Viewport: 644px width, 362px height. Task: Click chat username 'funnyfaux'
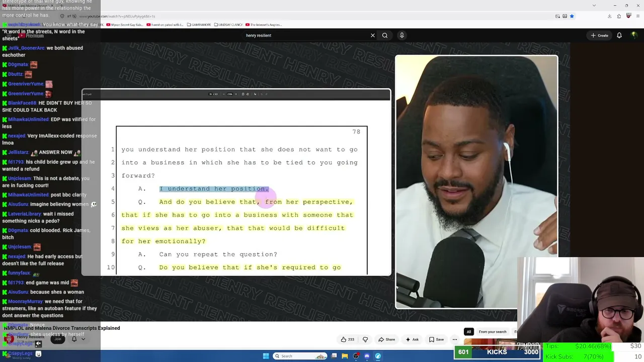tap(19, 273)
